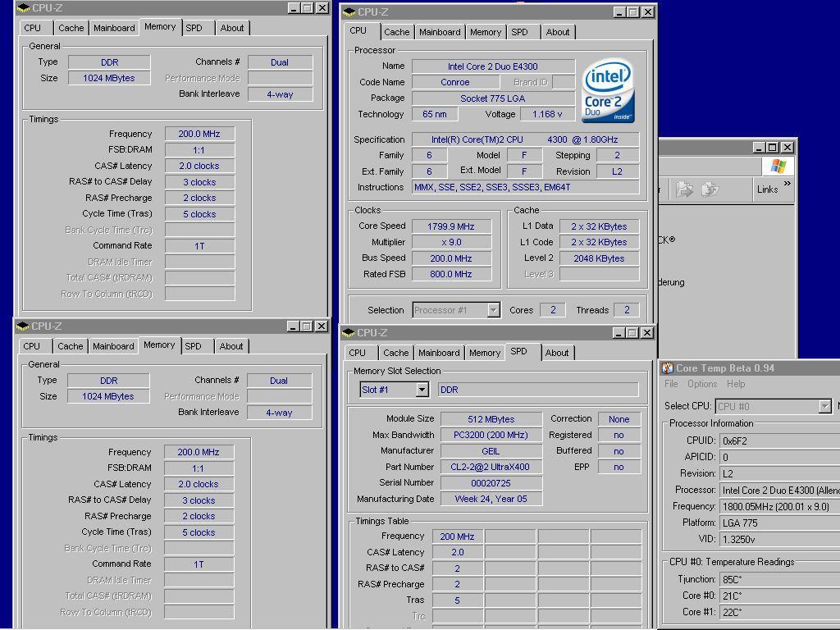Click the Core Temp title bar icon
The height and width of the screenshot is (630, 840).
point(667,368)
